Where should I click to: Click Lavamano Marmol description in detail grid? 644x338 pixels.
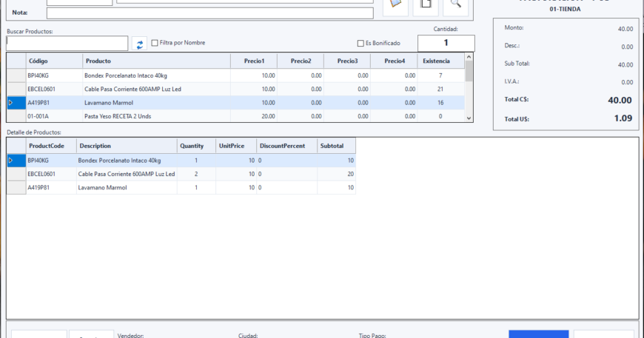point(102,187)
